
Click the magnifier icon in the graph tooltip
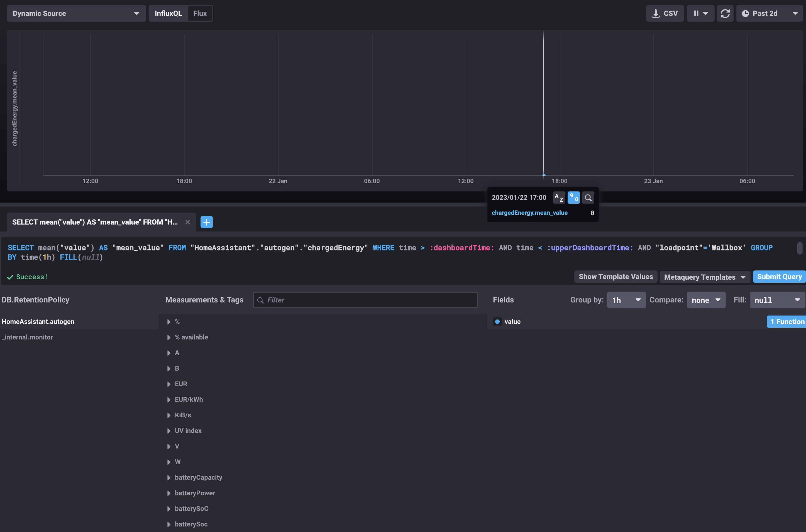(x=588, y=198)
